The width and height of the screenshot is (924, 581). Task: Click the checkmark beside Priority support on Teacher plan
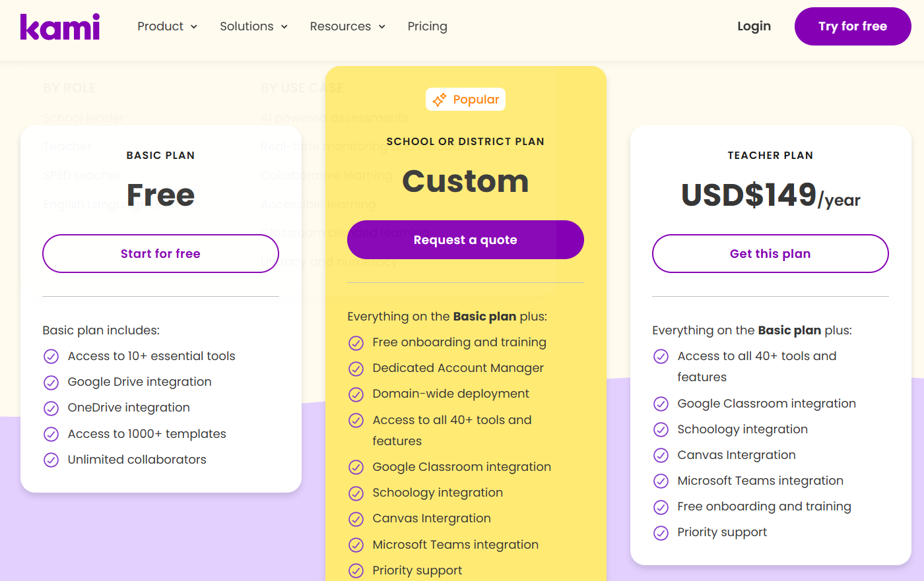[661, 533]
